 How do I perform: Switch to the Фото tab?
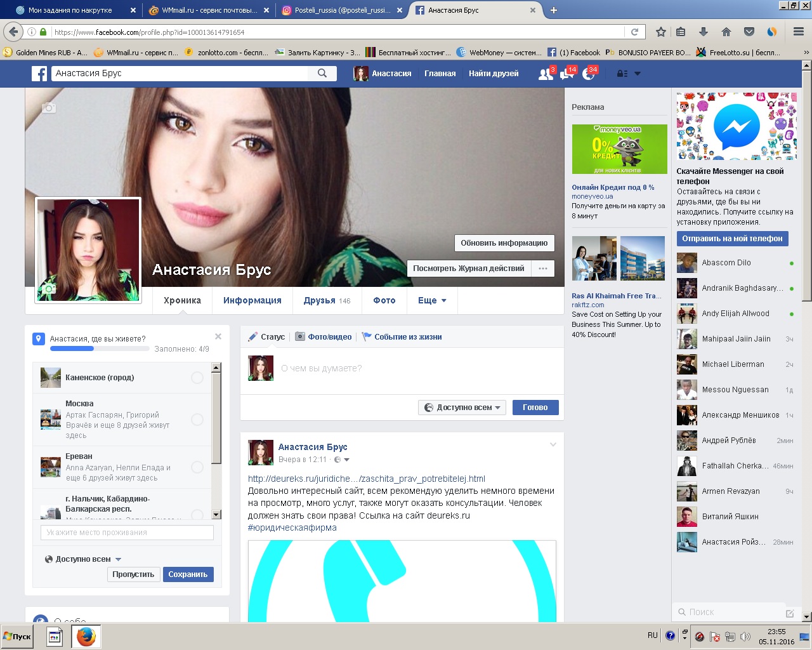coord(384,300)
